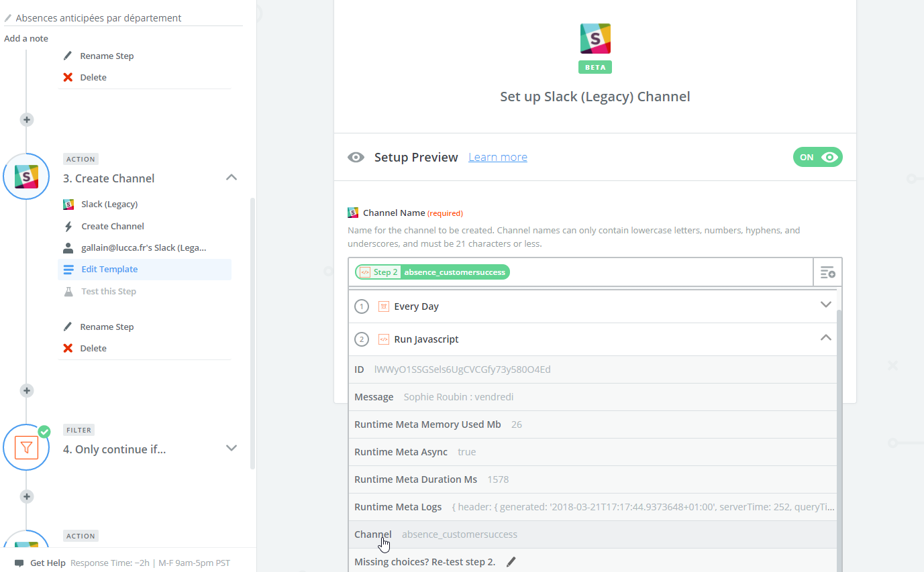Image resolution: width=924 pixels, height=572 pixels.
Task: Select Runtime Meta Memory Used Mb row
Action: tap(593, 424)
